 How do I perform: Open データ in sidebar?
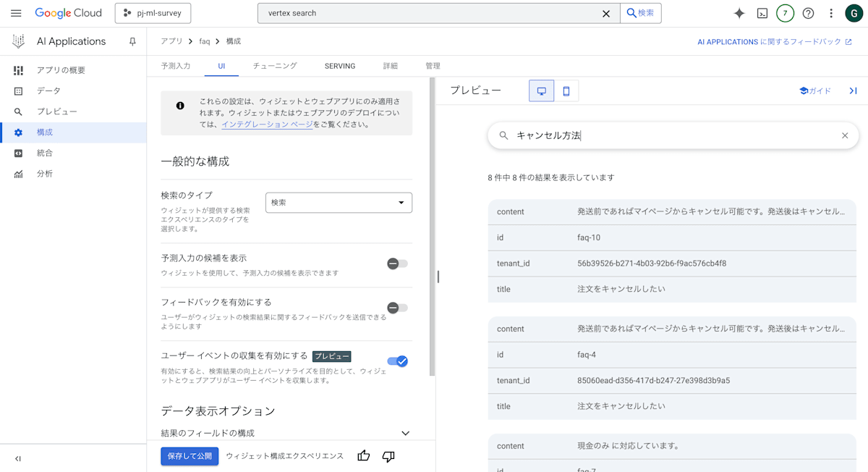[73, 90]
